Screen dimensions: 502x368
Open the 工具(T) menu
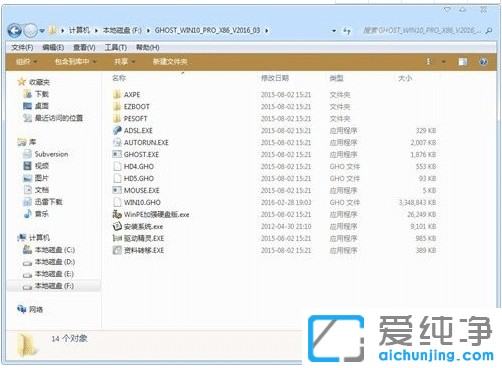pyautogui.click(x=116, y=48)
